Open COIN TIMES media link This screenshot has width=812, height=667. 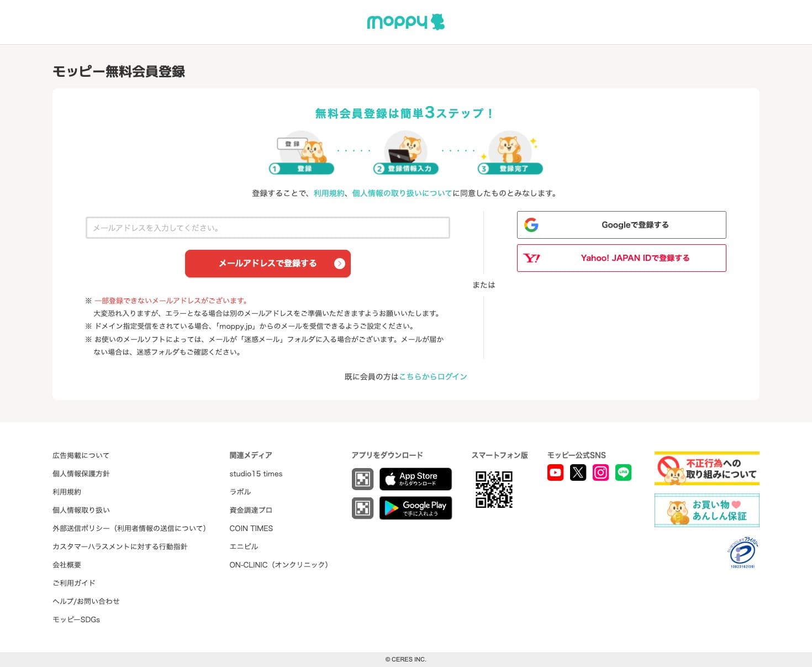[251, 528]
